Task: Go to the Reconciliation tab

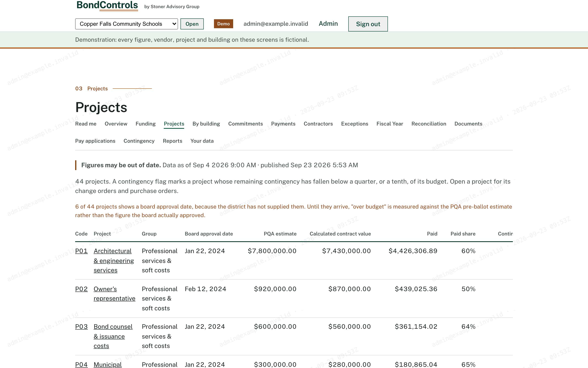Action: [429, 124]
